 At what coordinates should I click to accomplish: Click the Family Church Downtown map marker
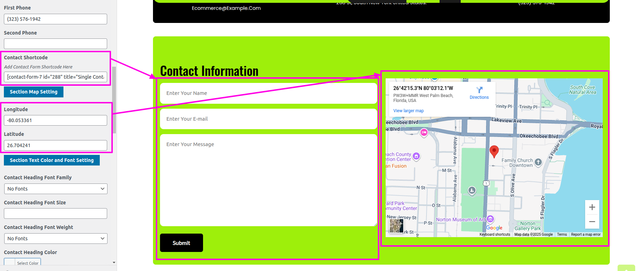tap(538, 162)
